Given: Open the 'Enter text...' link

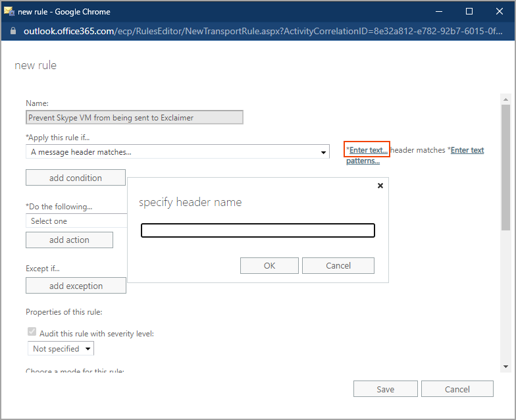Looking at the screenshot, I should pyautogui.click(x=368, y=150).
